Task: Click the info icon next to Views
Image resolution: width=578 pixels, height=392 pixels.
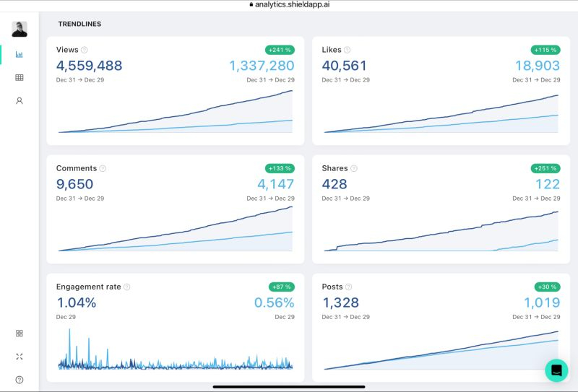Action: point(84,50)
